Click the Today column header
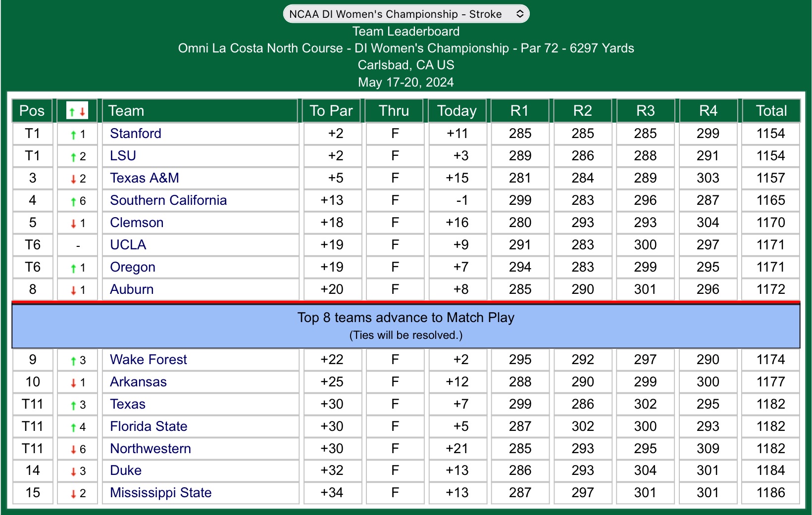 [457, 111]
